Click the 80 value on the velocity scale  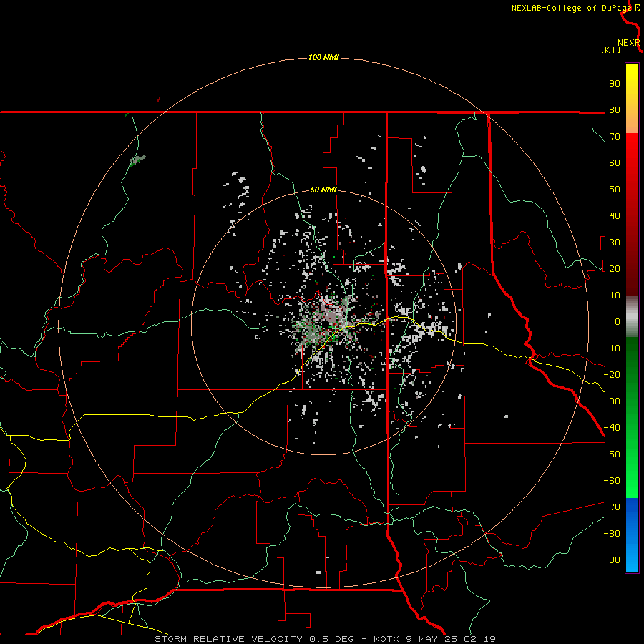pos(615,110)
